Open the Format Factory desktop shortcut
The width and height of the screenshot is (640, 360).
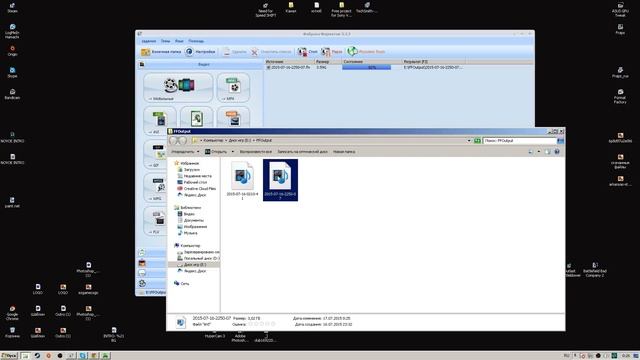620,96
